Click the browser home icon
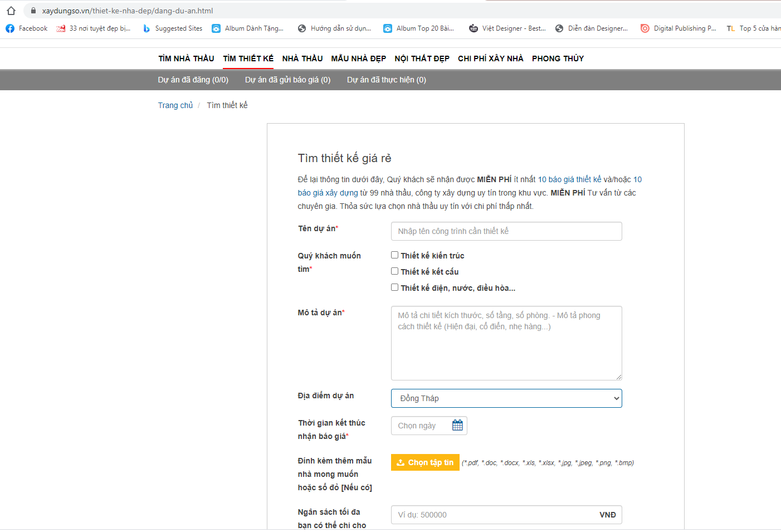 click(x=11, y=11)
